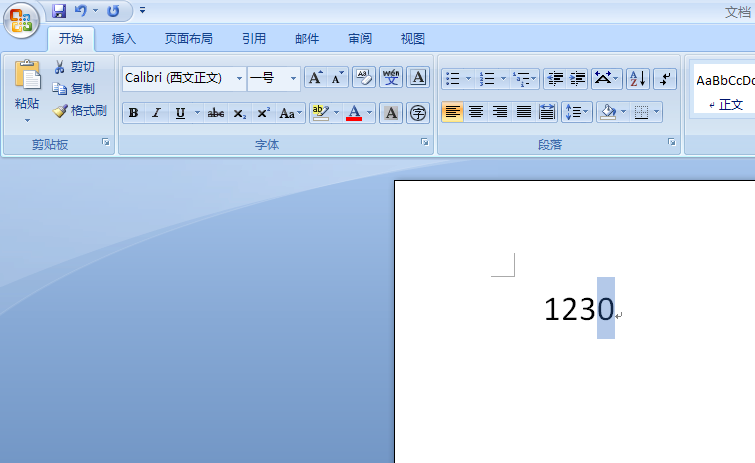The width and height of the screenshot is (755, 463).
Task: Click the 剪切 cut button
Action: tap(74, 67)
